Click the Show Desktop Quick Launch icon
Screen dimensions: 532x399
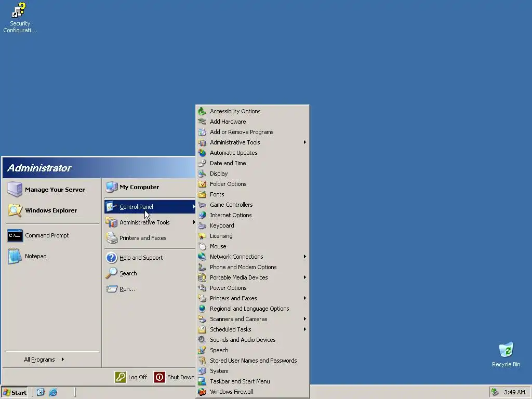coord(41,392)
